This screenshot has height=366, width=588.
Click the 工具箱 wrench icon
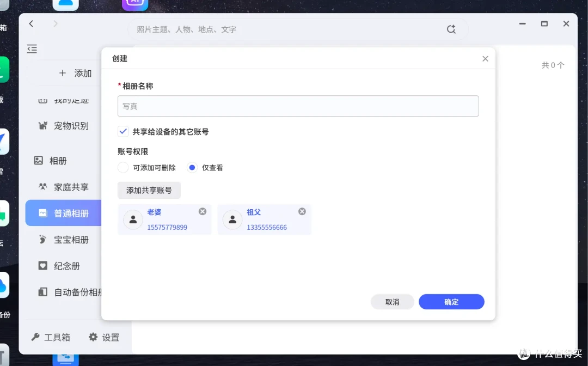[x=35, y=337]
